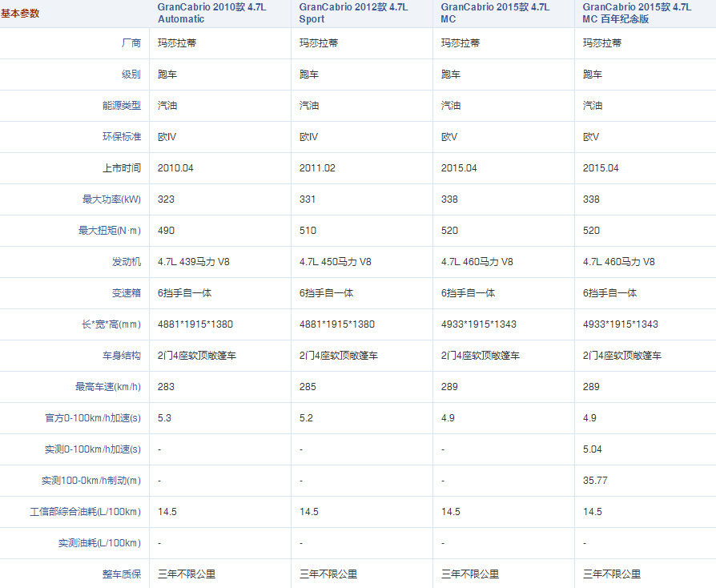Select 三年不限公里 in the 百年纪念版 column
This screenshot has width=716, height=588.
tap(612, 574)
